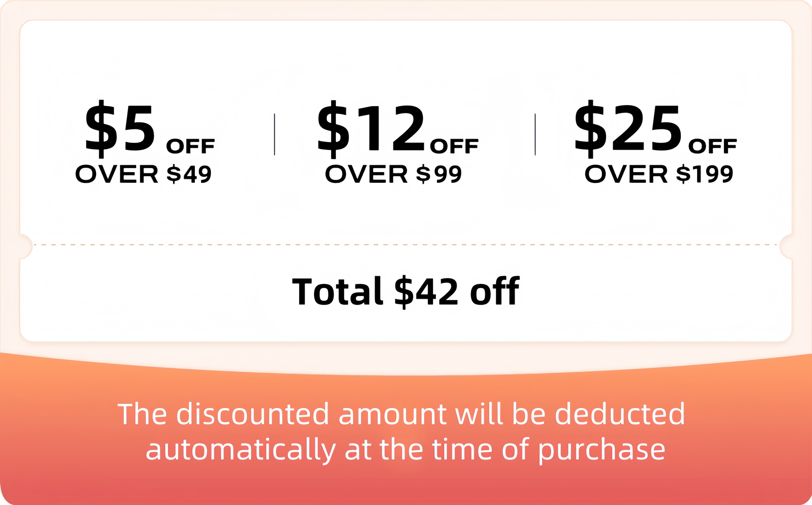Image resolution: width=812 pixels, height=505 pixels.
Task: Select the $5 discount amount
Action: (x=120, y=129)
